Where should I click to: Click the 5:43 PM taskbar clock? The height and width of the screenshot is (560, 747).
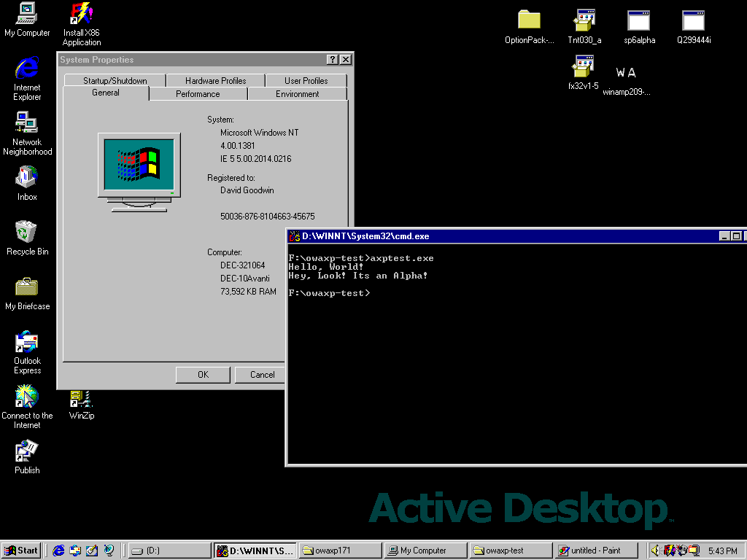coord(722,551)
